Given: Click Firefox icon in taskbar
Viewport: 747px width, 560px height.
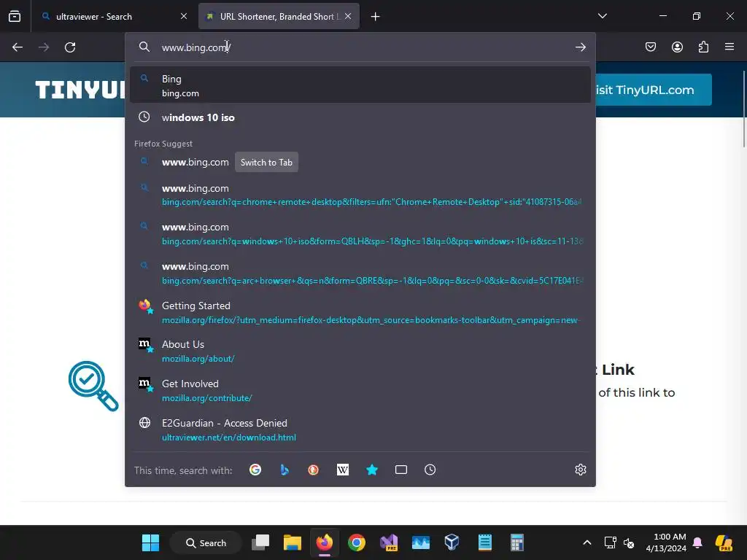Looking at the screenshot, I should coord(325,542).
